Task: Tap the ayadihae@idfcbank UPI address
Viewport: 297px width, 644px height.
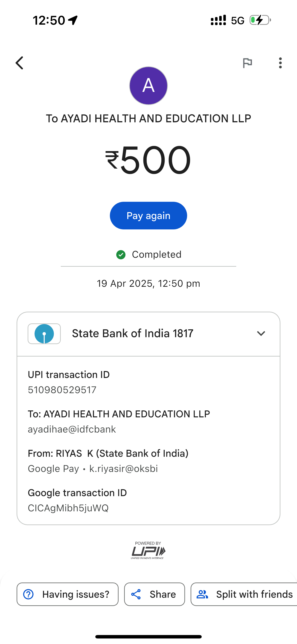Action: pos(72,429)
